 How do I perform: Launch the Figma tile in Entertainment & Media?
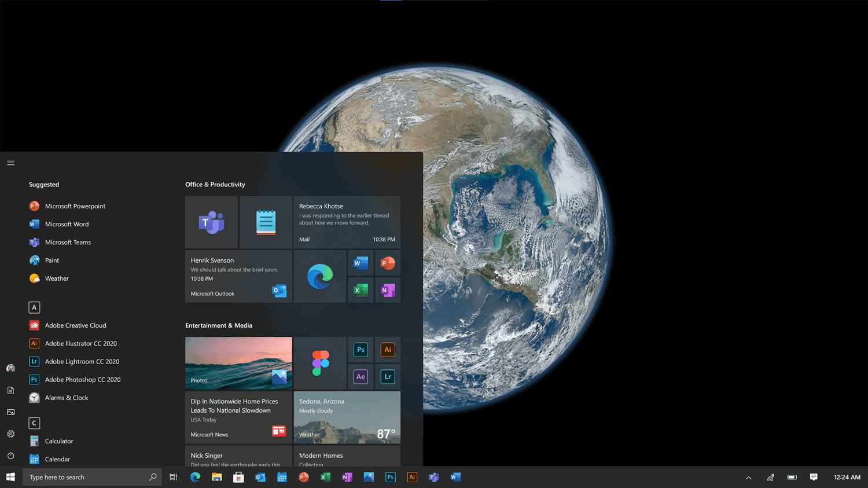pyautogui.click(x=320, y=363)
